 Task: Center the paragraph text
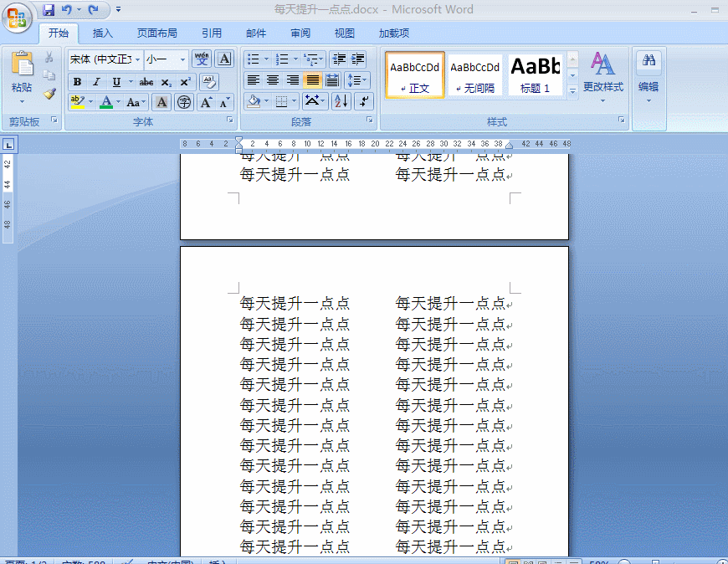point(273,80)
